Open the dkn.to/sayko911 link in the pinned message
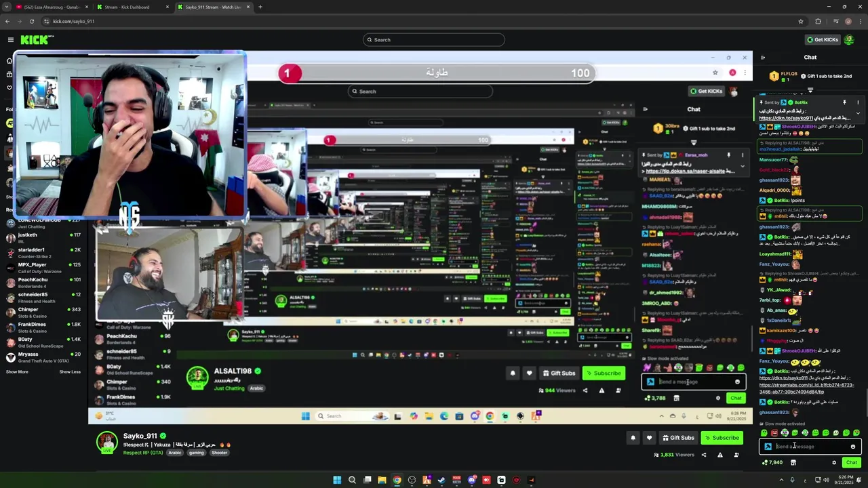 pyautogui.click(x=786, y=119)
